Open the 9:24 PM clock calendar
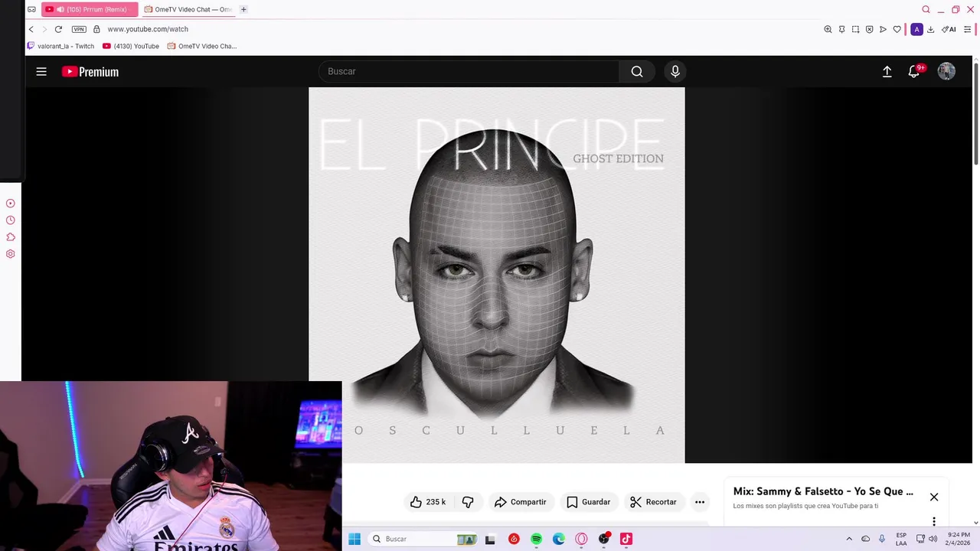Viewport: 980px width, 551px height. [x=959, y=539]
